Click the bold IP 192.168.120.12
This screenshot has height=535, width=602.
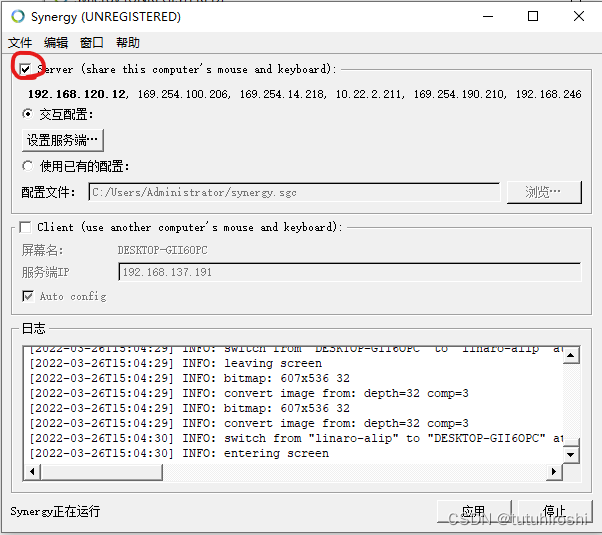[77, 94]
